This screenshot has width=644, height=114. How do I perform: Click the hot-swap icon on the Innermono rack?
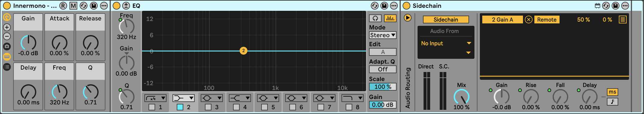click(x=84, y=6)
